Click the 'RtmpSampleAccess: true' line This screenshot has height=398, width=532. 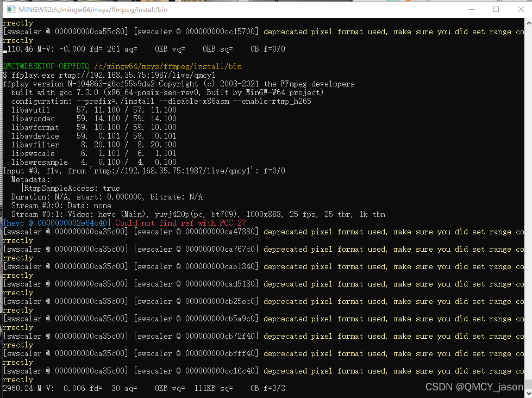pyautogui.click(x=72, y=188)
